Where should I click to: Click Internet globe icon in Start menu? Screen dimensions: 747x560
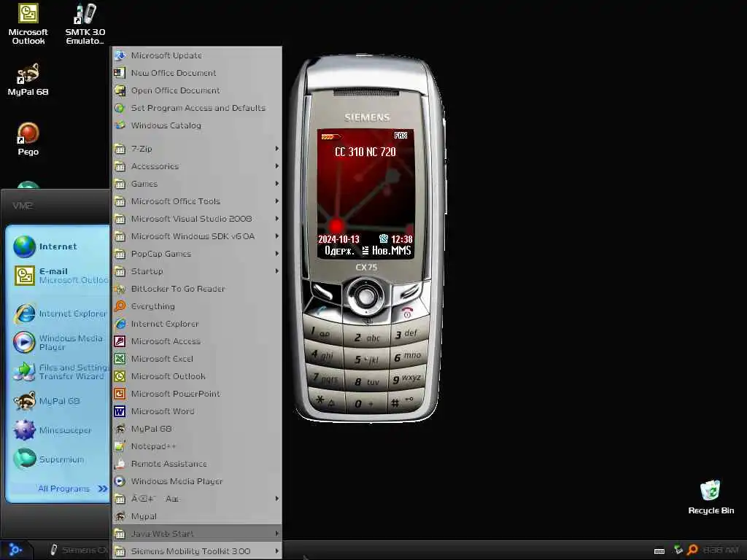24,246
